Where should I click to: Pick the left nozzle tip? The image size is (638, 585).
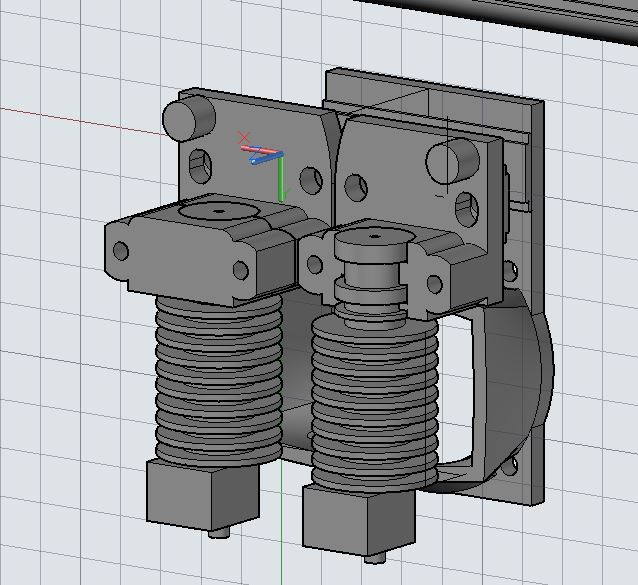pyautogui.click(x=216, y=532)
